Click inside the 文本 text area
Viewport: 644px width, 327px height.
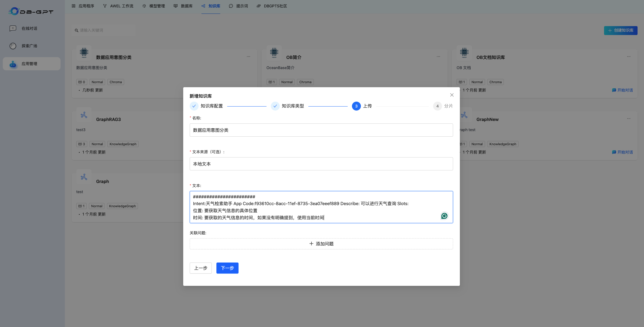321,207
